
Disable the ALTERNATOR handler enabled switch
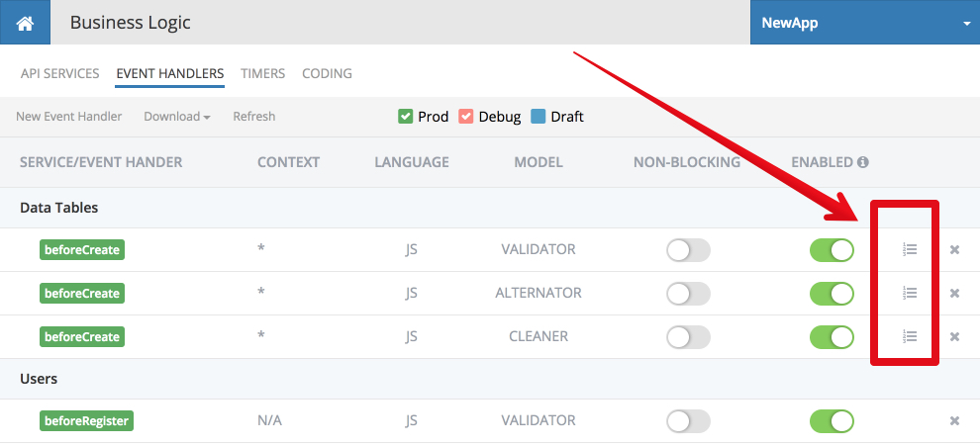point(832,293)
